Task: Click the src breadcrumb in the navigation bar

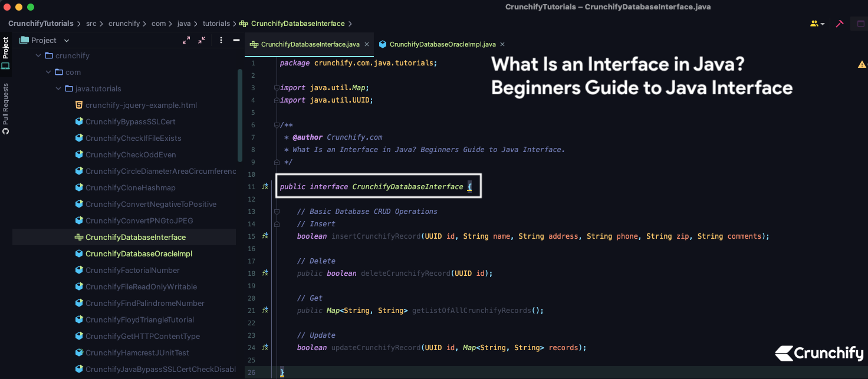Action: click(x=91, y=24)
